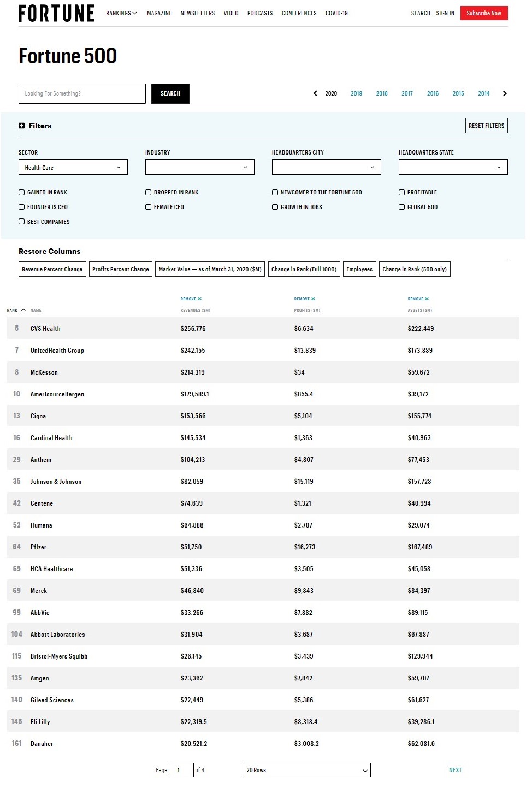This screenshot has height=794, width=532.
Task: Open the Headquarters City dropdown
Action: 326,167
